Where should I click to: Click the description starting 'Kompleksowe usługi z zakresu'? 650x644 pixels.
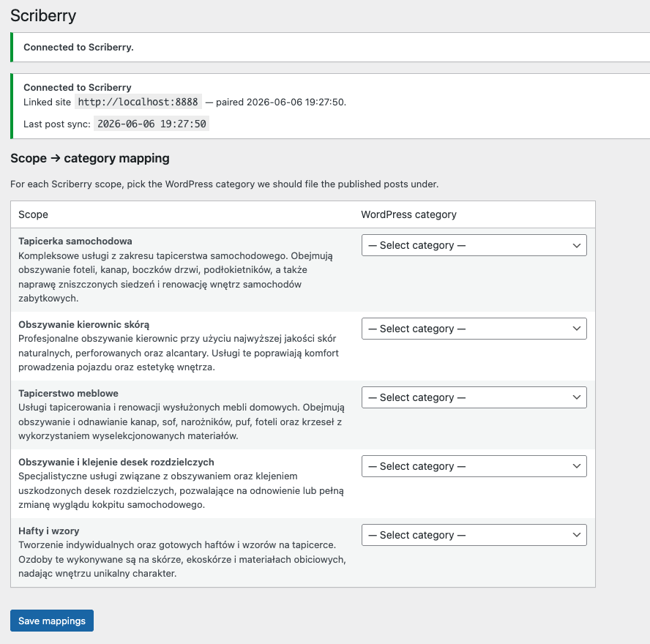176,277
